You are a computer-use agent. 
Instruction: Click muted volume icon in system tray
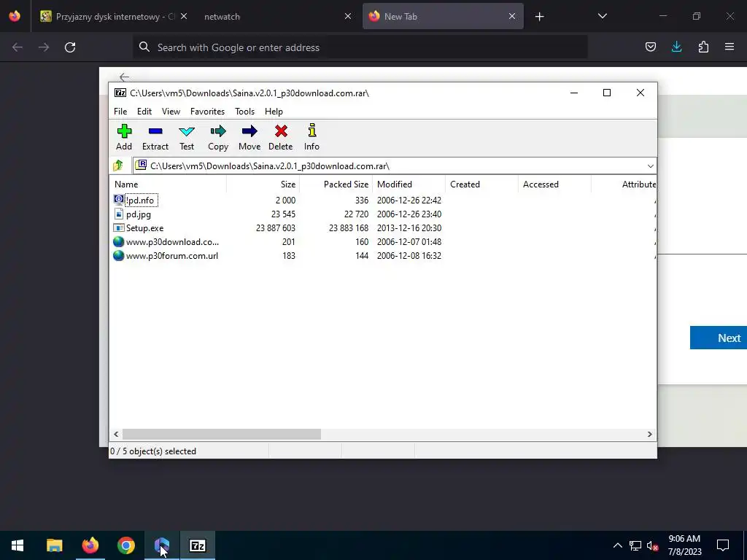point(652,545)
